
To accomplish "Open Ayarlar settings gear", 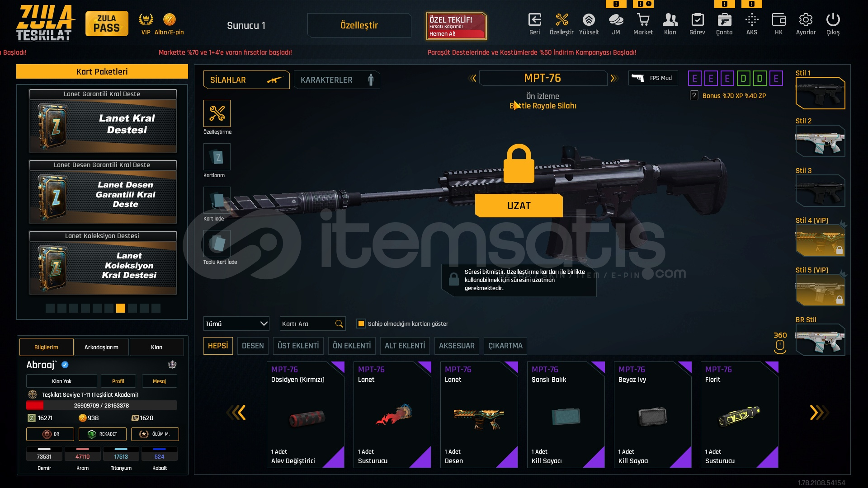I will (x=806, y=24).
